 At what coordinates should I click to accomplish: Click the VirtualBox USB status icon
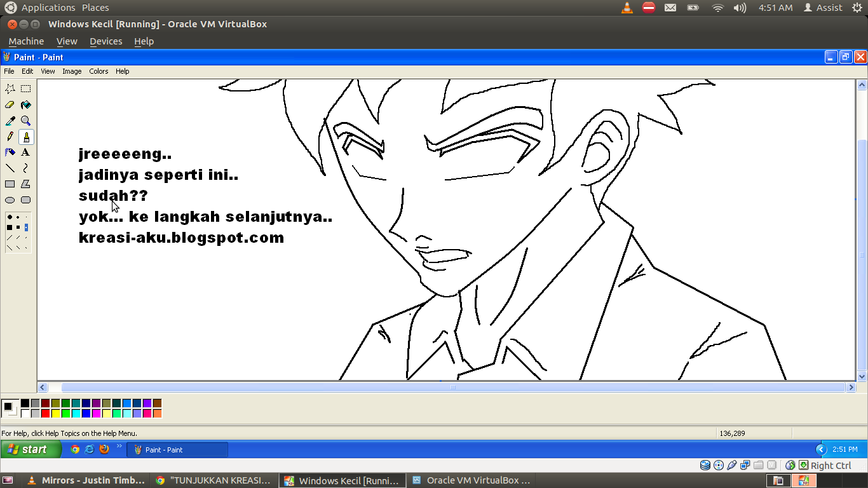[x=732, y=465]
